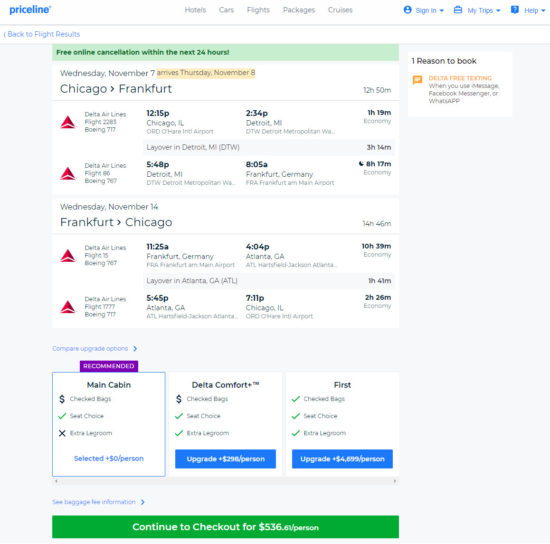
Task: Click See baggage fee information link
Action: pos(94,502)
